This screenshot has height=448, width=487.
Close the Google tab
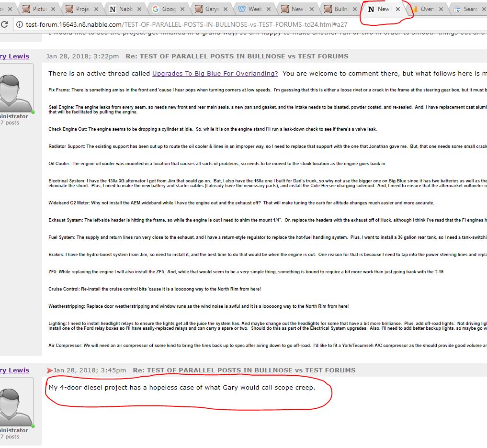pyautogui.click(x=182, y=9)
